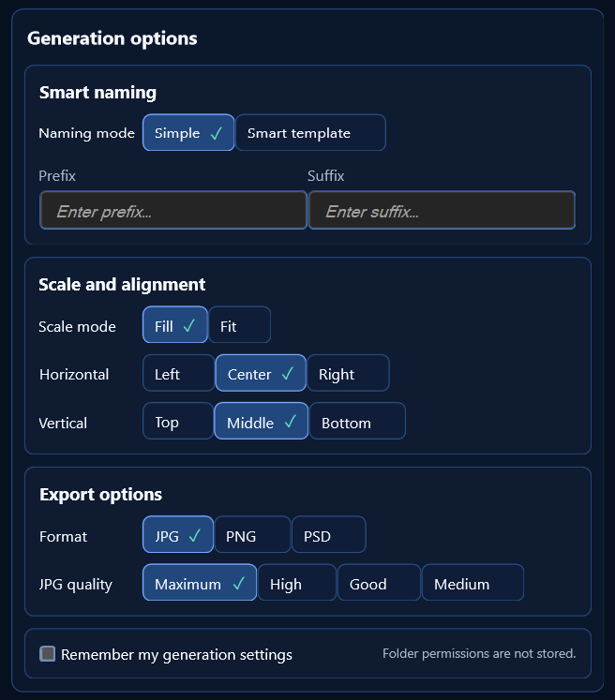Align vertically to Bottom
Viewport: 615px width, 700px height.
[x=357, y=421]
